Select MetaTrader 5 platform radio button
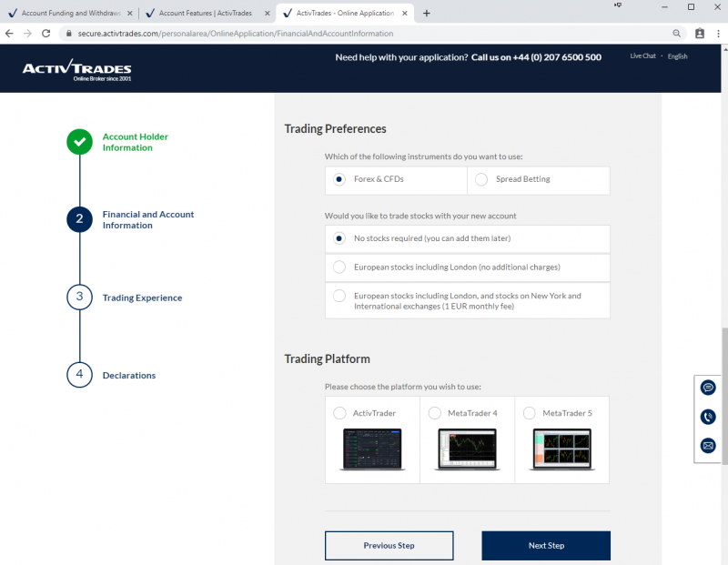 [530, 413]
